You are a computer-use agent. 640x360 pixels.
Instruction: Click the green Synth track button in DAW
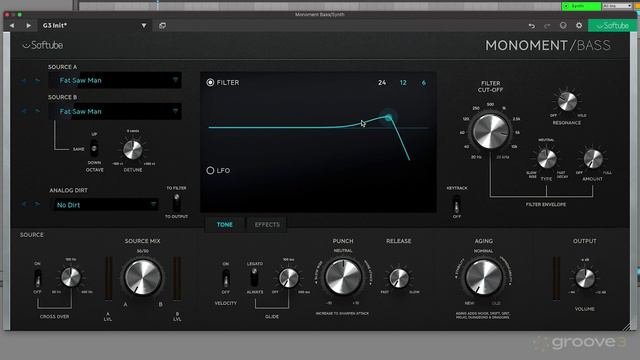[581, 6]
